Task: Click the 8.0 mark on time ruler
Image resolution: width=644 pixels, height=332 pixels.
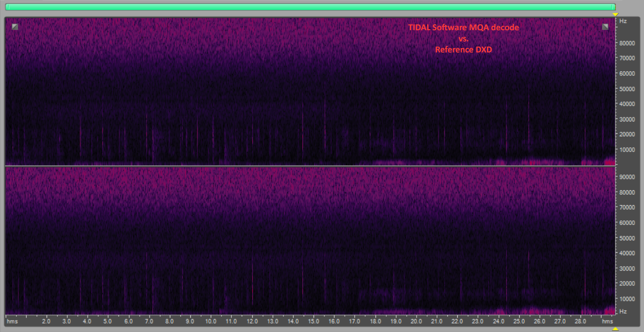Action: [169, 322]
